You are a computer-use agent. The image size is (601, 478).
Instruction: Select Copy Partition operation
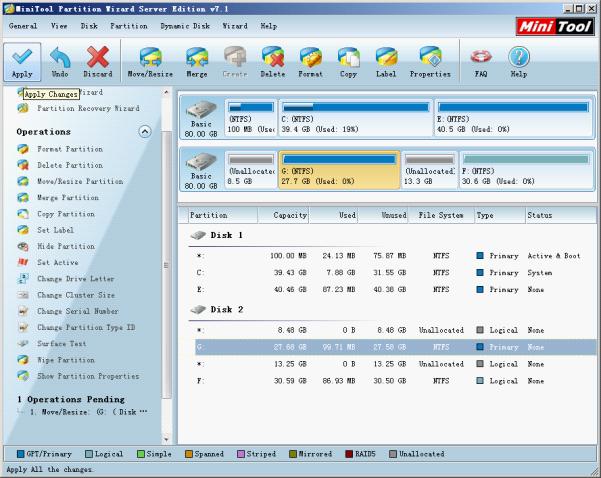(x=66, y=214)
